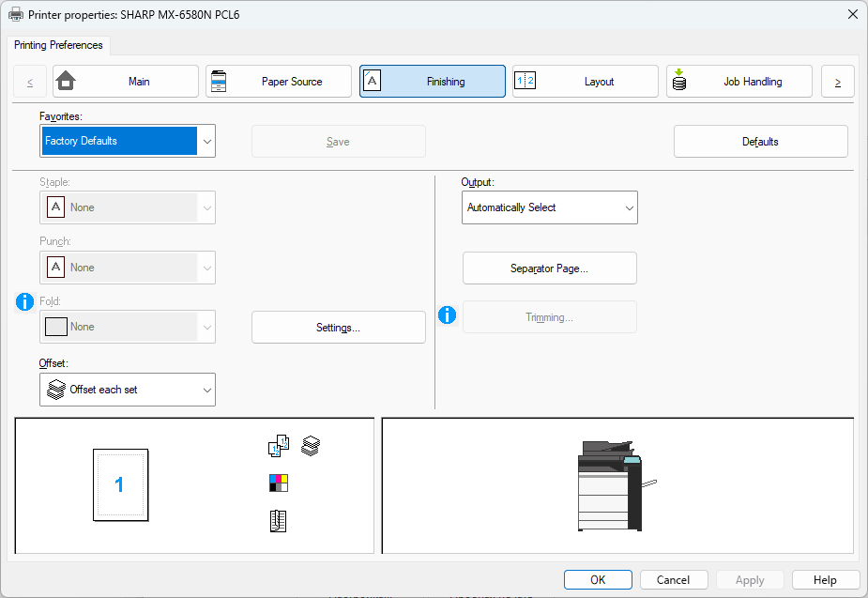Click the collate pages icon in preview
This screenshot has height=598, width=868.
click(278, 446)
